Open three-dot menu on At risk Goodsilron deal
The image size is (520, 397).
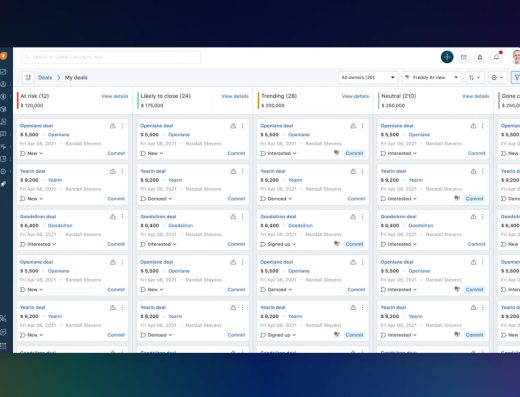coord(122,217)
